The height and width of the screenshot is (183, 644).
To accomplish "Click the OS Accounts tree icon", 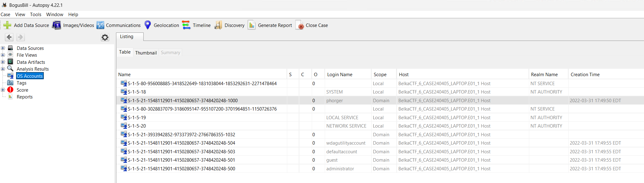I will 11,76.
